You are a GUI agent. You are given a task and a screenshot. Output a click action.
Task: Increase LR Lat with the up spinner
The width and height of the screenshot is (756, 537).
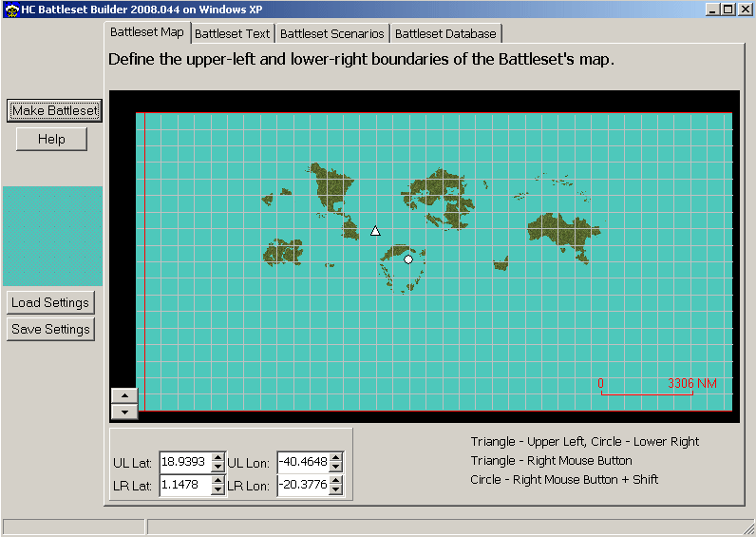218,481
